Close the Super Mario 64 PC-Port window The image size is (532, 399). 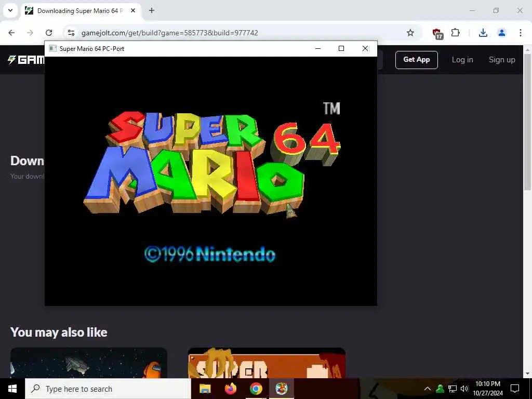[x=365, y=48]
